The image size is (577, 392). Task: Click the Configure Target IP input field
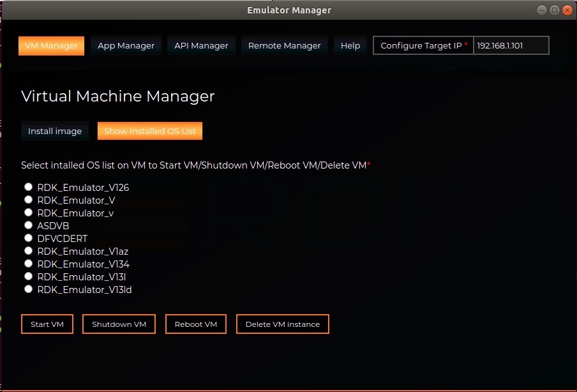pyautogui.click(x=511, y=46)
